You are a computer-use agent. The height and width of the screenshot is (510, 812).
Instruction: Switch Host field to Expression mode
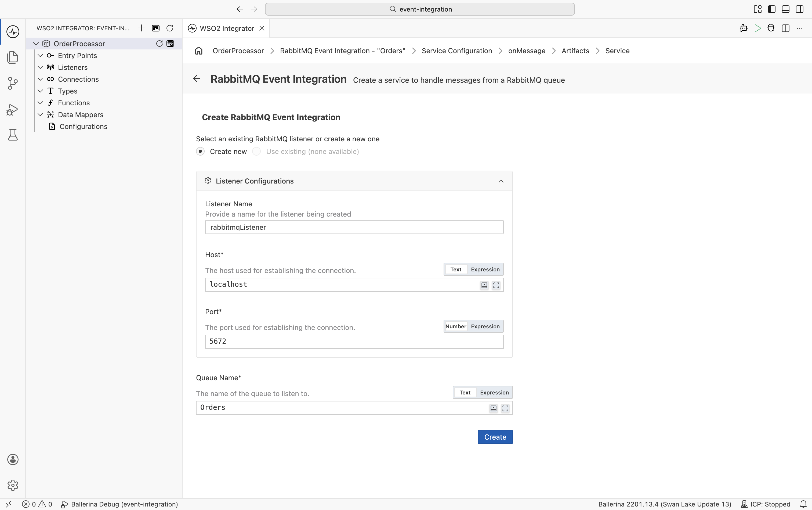tap(485, 270)
